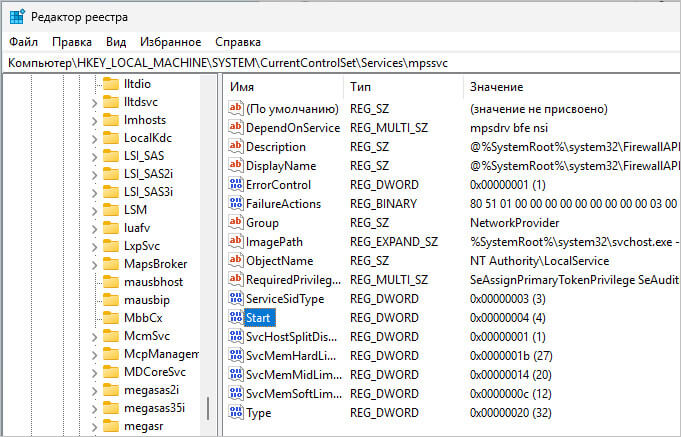Select the Start value name
Image resolution: width=681 pixels, height=437 pixels.
(258, 318)
